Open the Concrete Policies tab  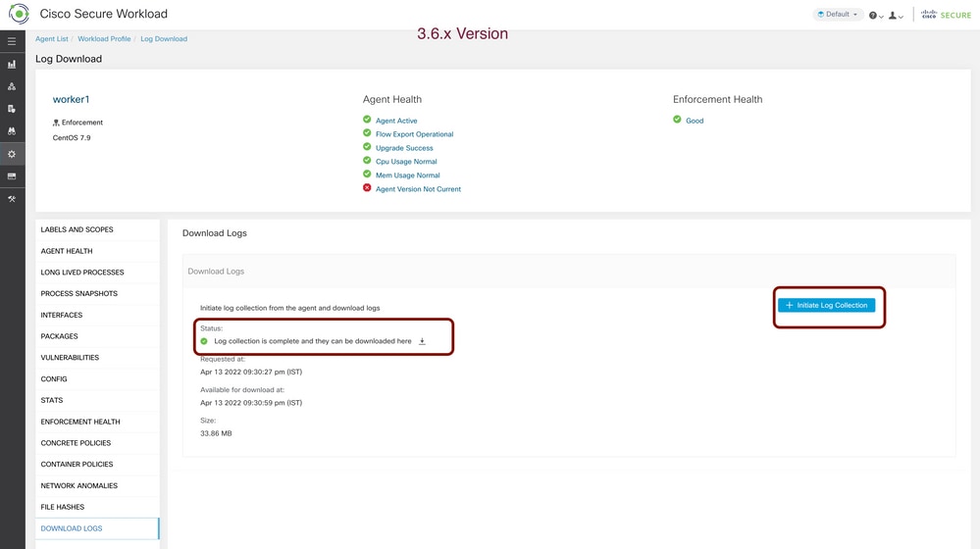(97, 443)
